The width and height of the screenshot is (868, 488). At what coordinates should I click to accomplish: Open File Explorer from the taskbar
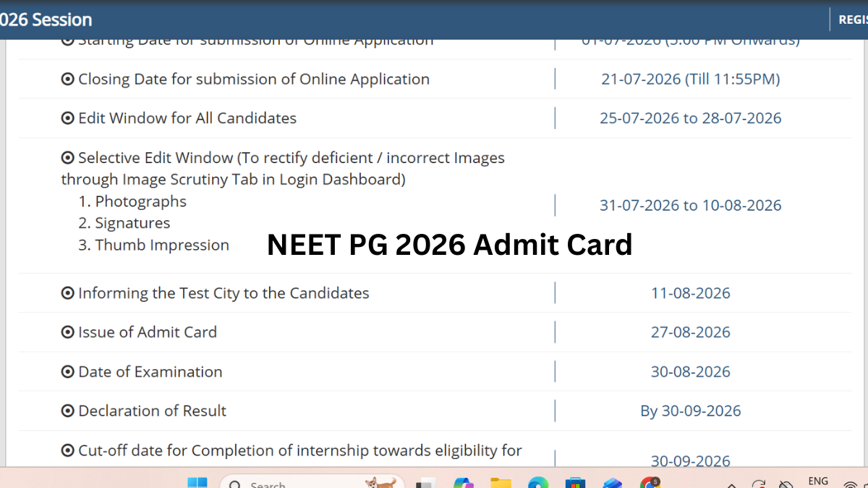point(501,483)
